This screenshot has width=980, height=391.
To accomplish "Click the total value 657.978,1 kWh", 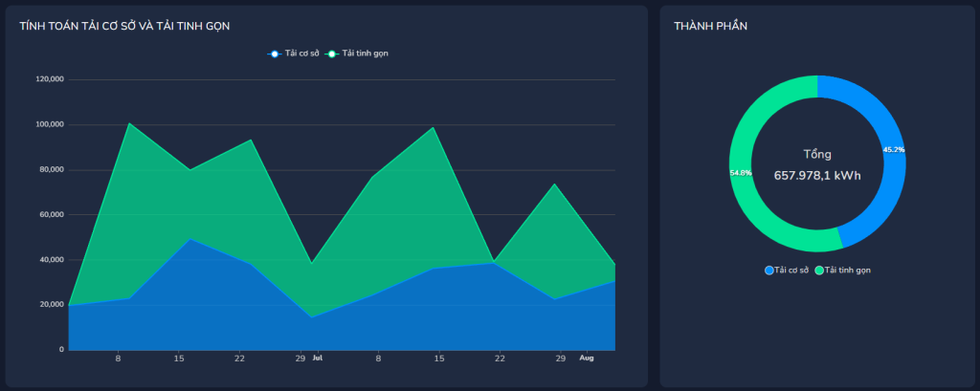I will 817,175.
